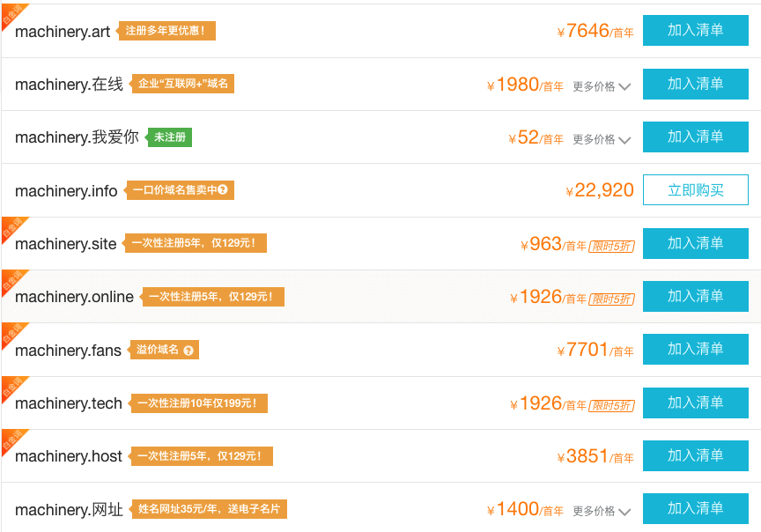Click the corner ribbon on machinery.site row
This screenshot has width=761, height=532.
(11, 228)
